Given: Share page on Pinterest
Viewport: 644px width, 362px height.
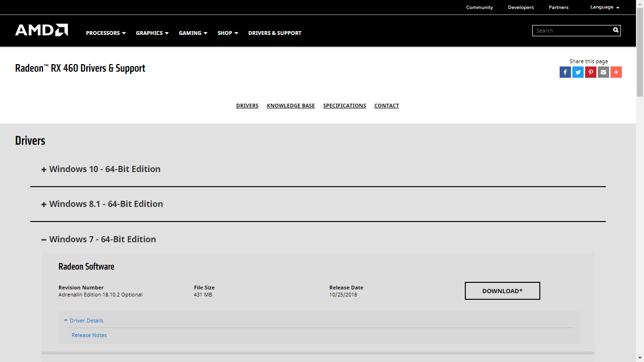Looking at the screenshot, I should click(x=591, y=72).
